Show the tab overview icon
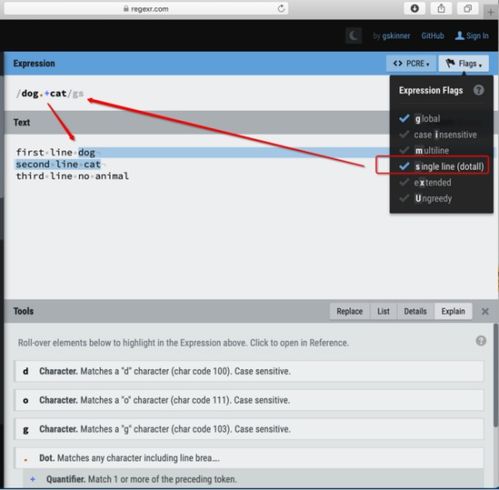The height and width of the screenshot is (490, 499). tap(468, 8)
